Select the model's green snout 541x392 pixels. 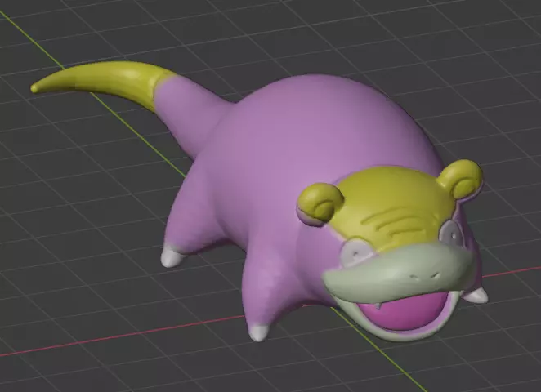(397, 273)
